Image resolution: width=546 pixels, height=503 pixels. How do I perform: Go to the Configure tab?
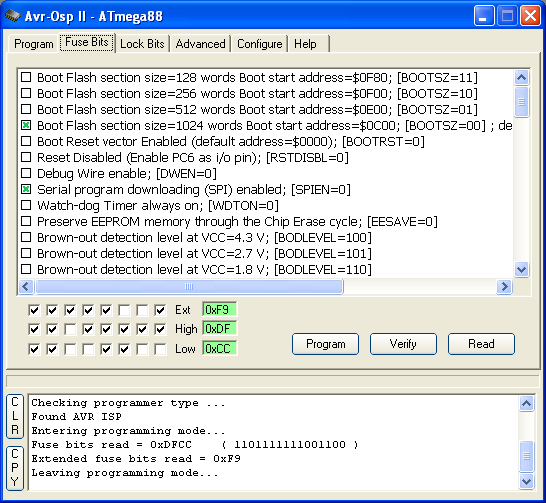(259, 44)
